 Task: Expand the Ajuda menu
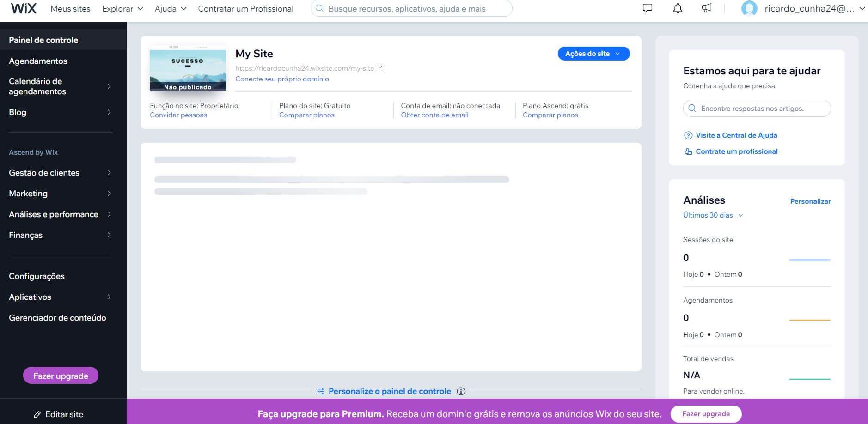171,9
